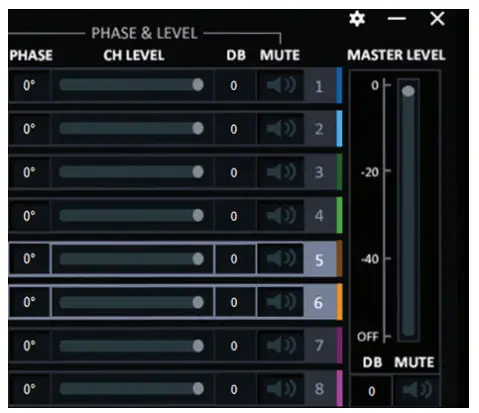479x413 pixels.
Task: Select channel 8 number button
Action: coord(320,389)
